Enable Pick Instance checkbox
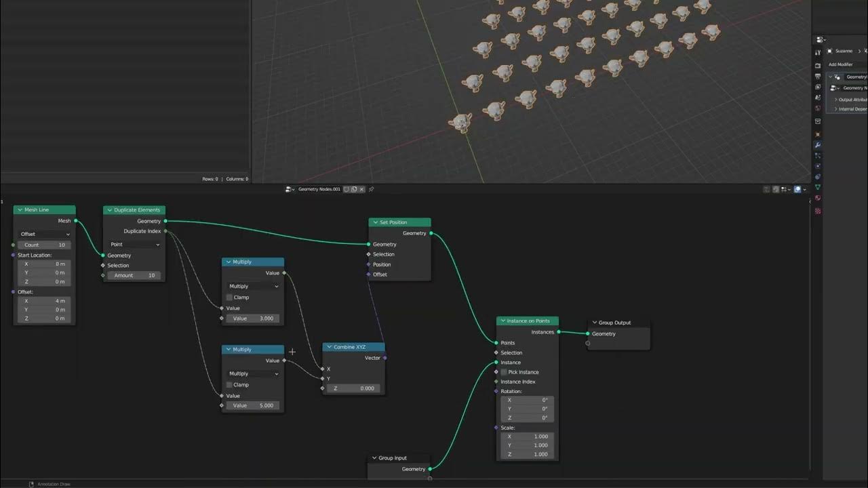The height and width of the screenshot is (488, 868). 504,372
